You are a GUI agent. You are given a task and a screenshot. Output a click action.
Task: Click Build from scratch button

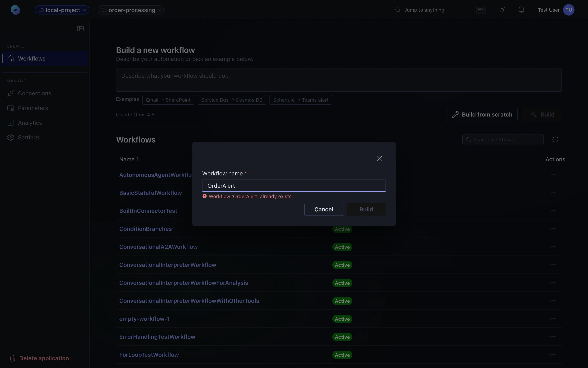click(x=482, y=114)
